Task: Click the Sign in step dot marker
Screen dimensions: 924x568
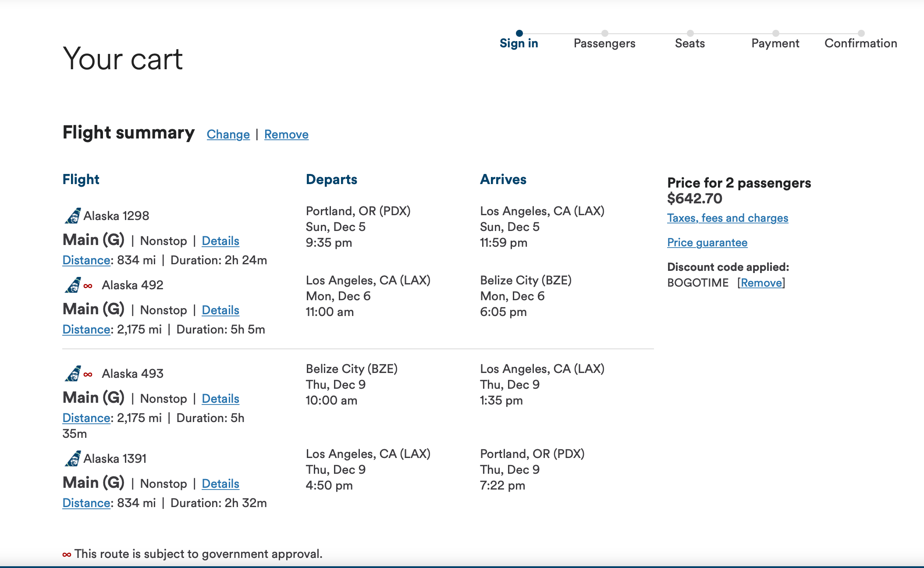Action: (519, 33)
